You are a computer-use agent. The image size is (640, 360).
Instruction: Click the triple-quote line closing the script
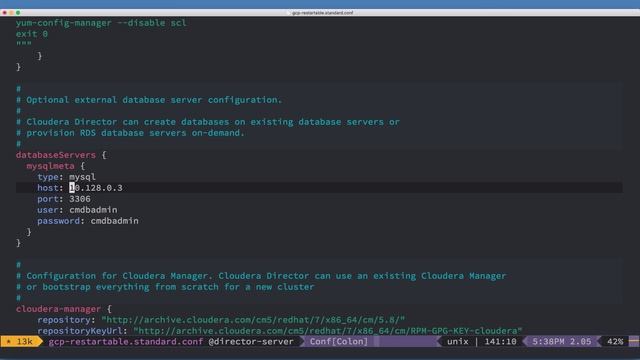pyautogui.click(x=24, y=44)
